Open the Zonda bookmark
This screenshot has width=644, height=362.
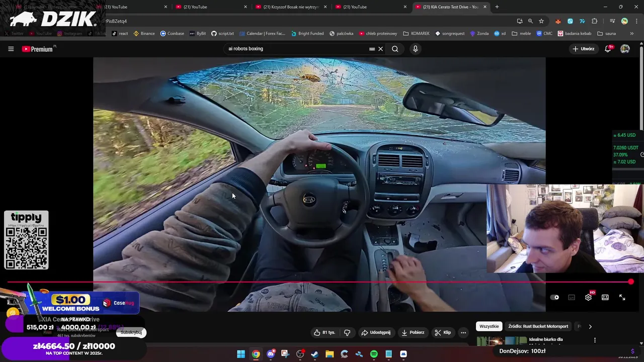[479, 34]
